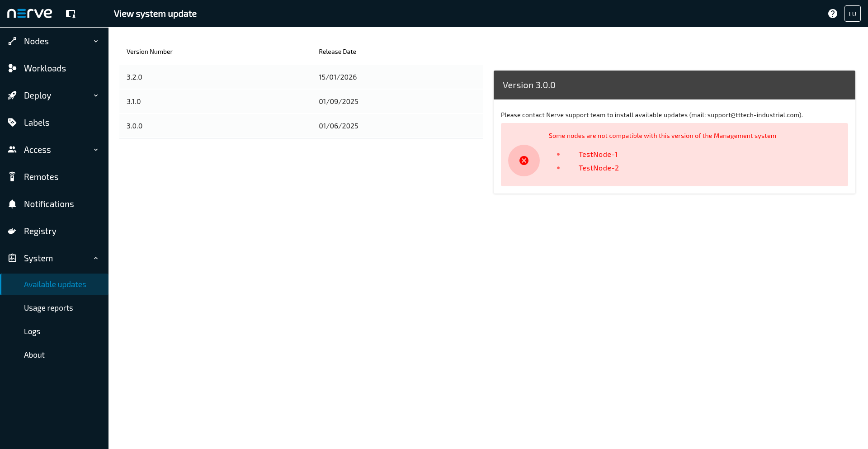The width and height of the screenshot is (868, 449).
Task: Click the Release Date column header
Action: (337, 52)
